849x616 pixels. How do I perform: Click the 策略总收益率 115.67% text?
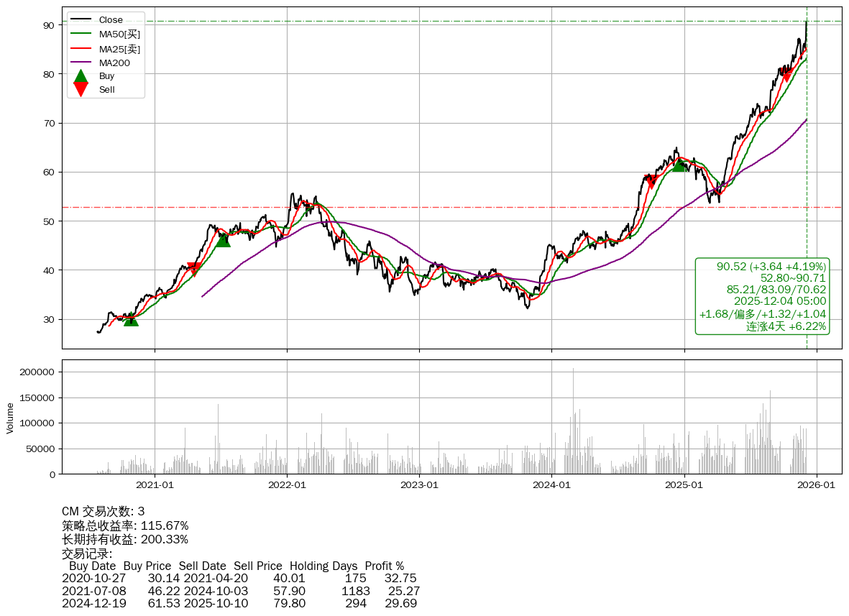pyautogui.click(x=125, y=526)
